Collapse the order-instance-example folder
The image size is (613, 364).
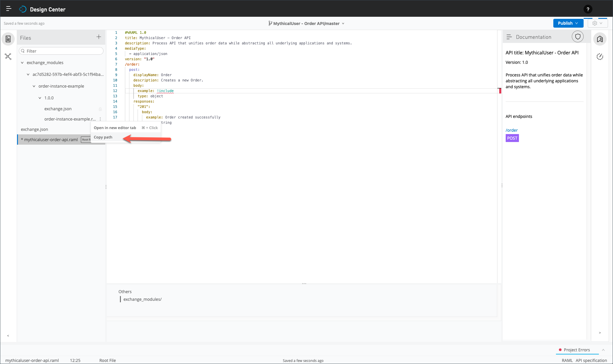(34, 86)
